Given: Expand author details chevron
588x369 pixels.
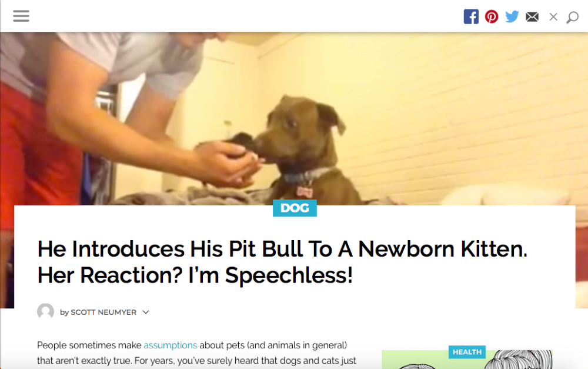Looking at the screenshot, I should 146,313.
